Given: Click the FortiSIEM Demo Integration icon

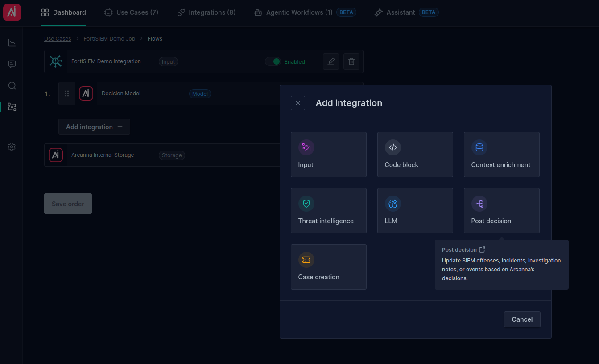Looking at the screenshot, I should 55,61.
